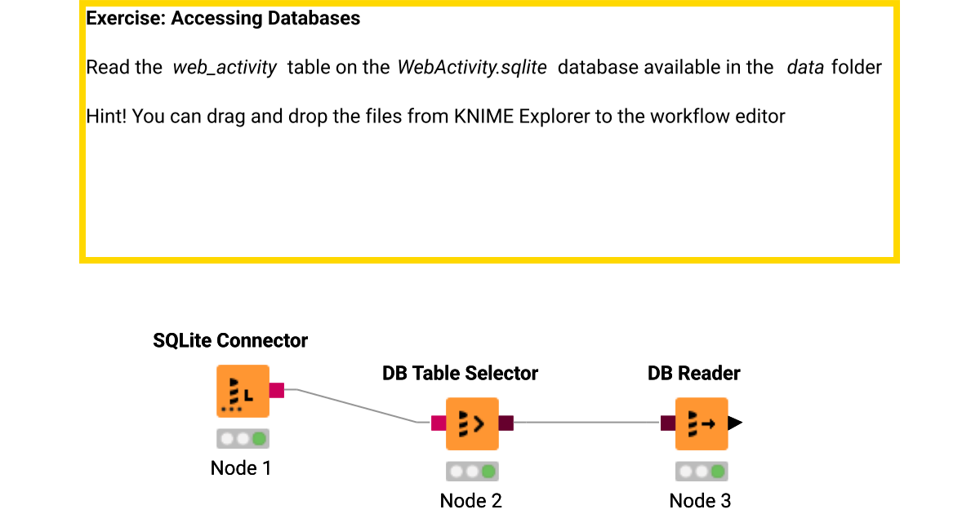Click the green status light under DB Table Selector
This screenshot has height=514, width=980.
pos(488,471)
